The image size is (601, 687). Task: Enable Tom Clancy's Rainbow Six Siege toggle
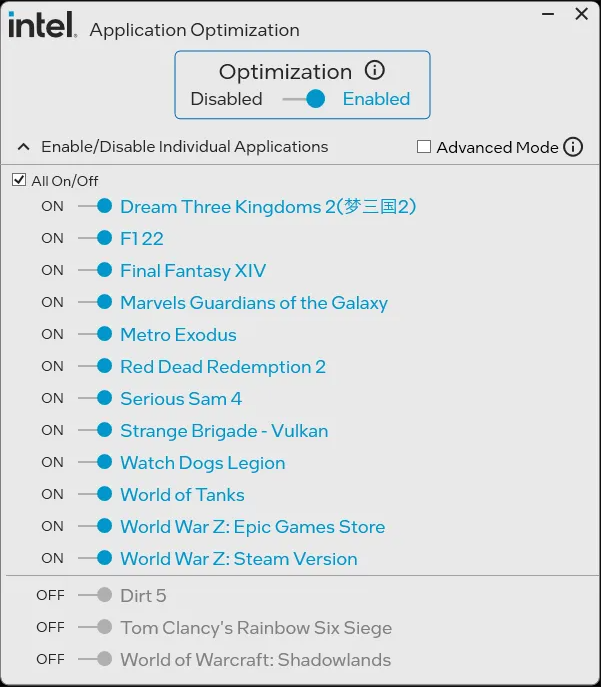(96, 628)
